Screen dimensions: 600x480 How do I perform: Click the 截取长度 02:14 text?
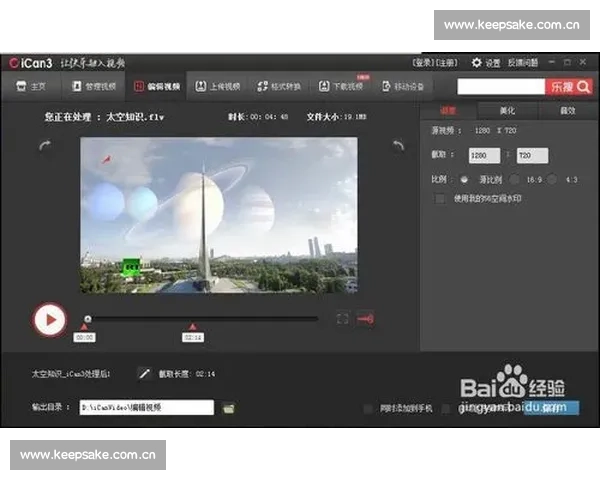pyautogui.click(x=187, y=374)
